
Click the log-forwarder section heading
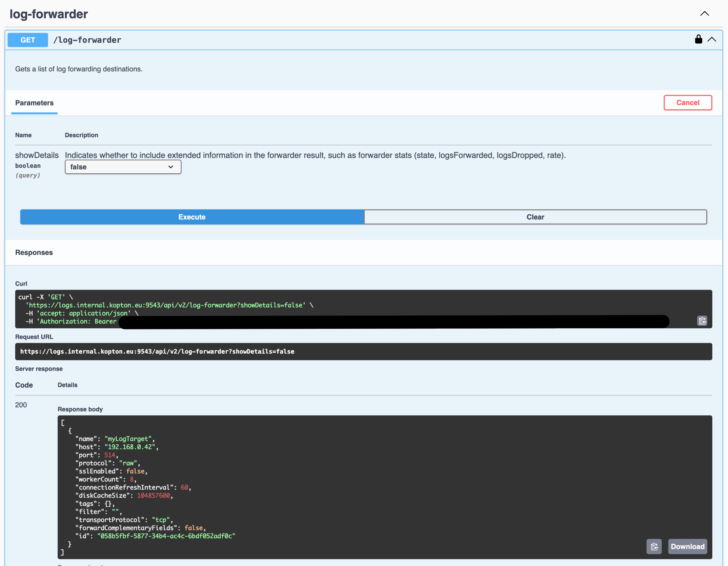click(x=49, y=14)
